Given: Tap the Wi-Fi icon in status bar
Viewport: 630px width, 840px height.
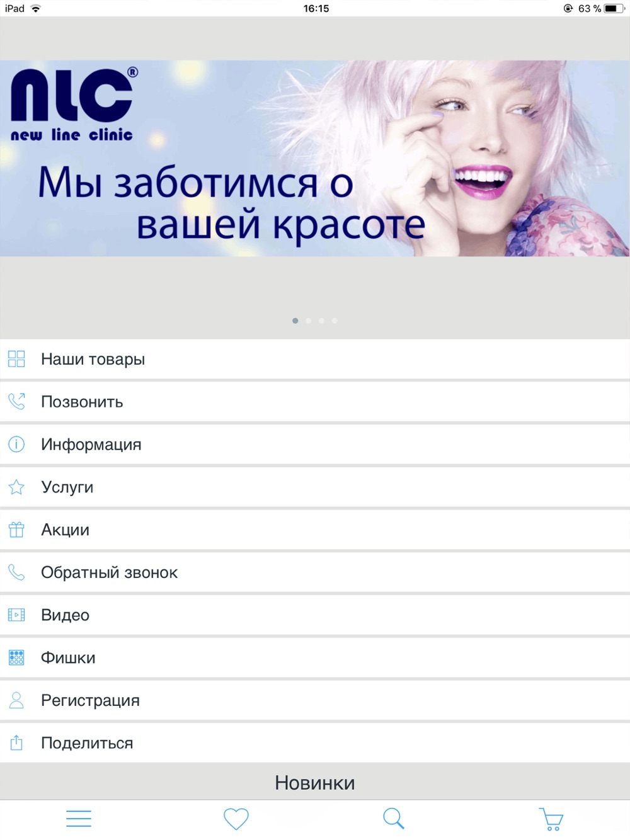Looking at the screenshot, I should pyautogui.click(x=36, y=8).
